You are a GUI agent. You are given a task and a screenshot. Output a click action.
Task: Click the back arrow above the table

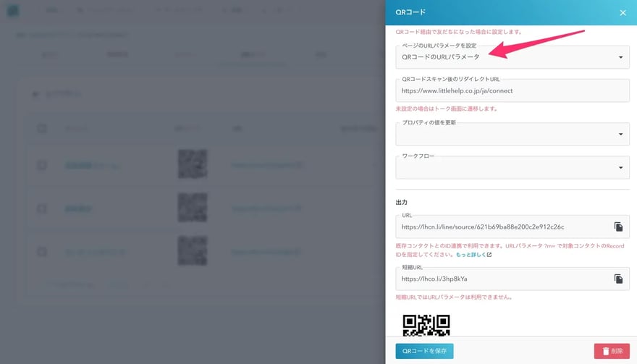click(x=37, y=93)
